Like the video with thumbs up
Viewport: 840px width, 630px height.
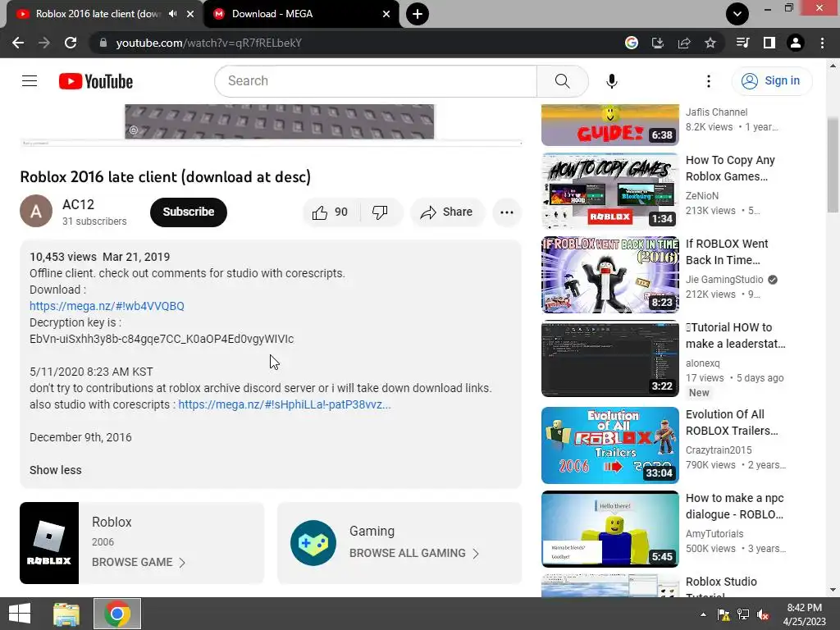(331, 212)
